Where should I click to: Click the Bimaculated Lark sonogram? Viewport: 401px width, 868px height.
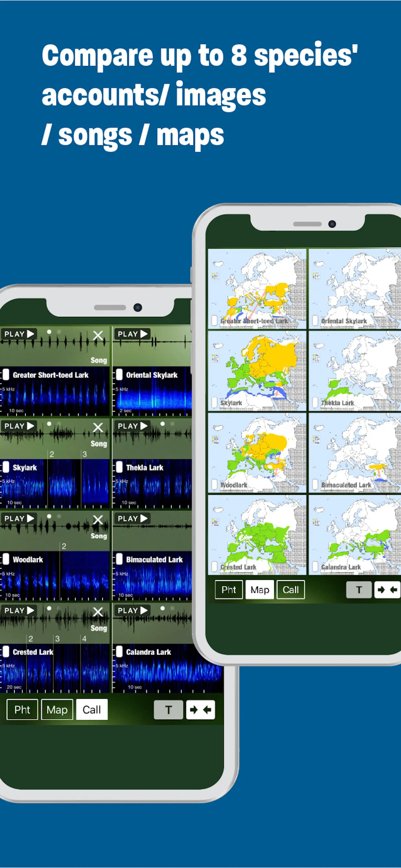[x=152, y=576]
